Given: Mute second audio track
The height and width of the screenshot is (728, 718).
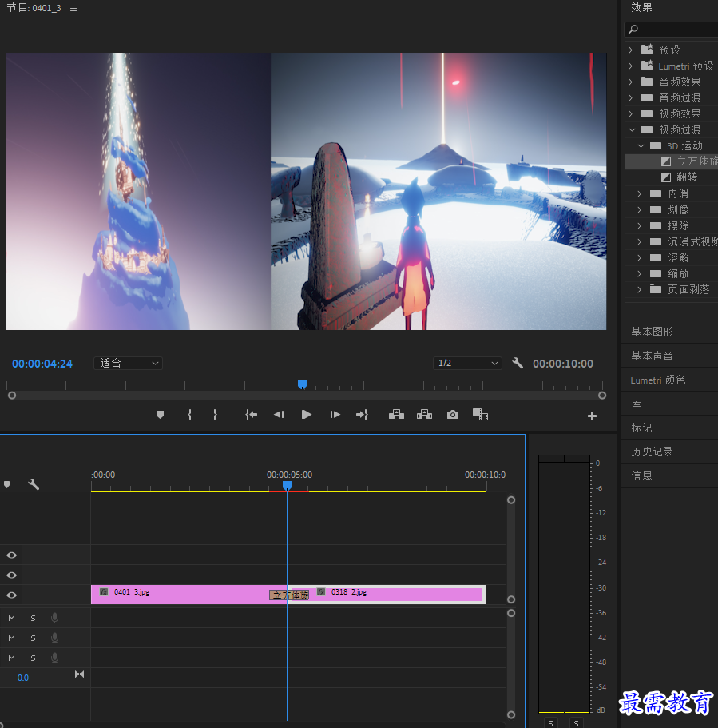Looking at the screenshot, I should 12,638.
